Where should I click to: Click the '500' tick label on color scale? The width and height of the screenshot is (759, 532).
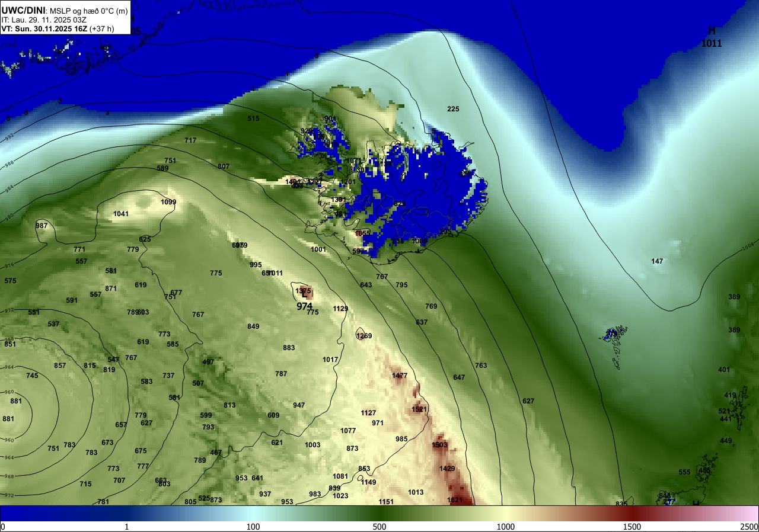tap(379, 527)
